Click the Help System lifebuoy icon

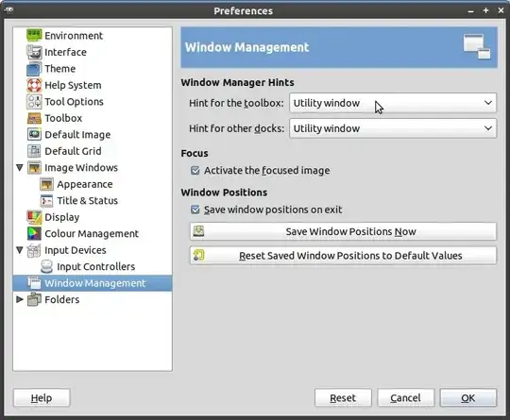coord(34,85)
